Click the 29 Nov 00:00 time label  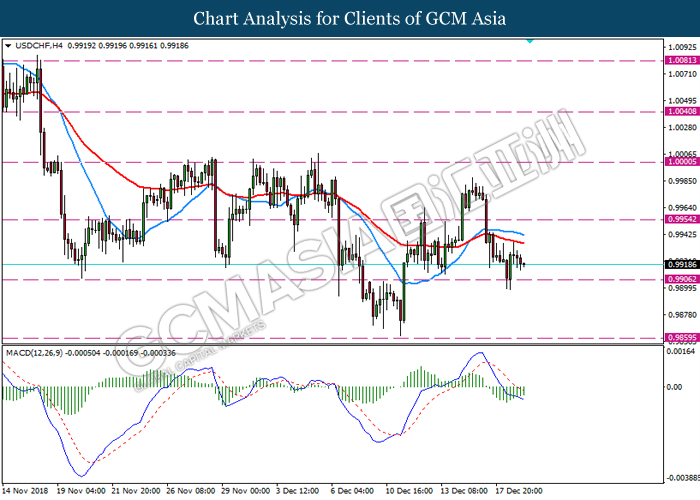point(246,491)
